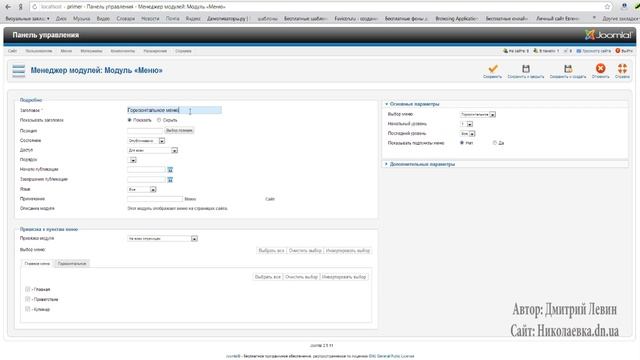Viewport: 640px width, 360px height.
Task: Open the Порядок dropdown
Action: (x=132, y=160)
